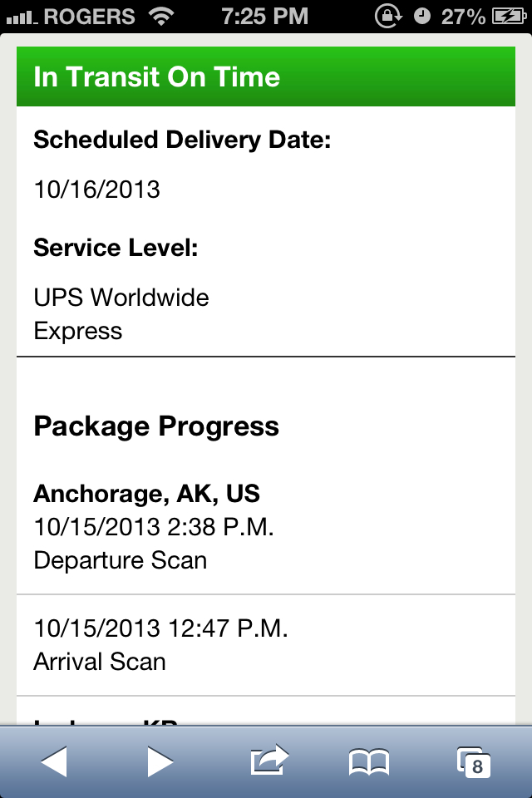Viewport: 532px width, 798px height.
Task: Tap the Package Progress heading
Action: coord(156,426)
